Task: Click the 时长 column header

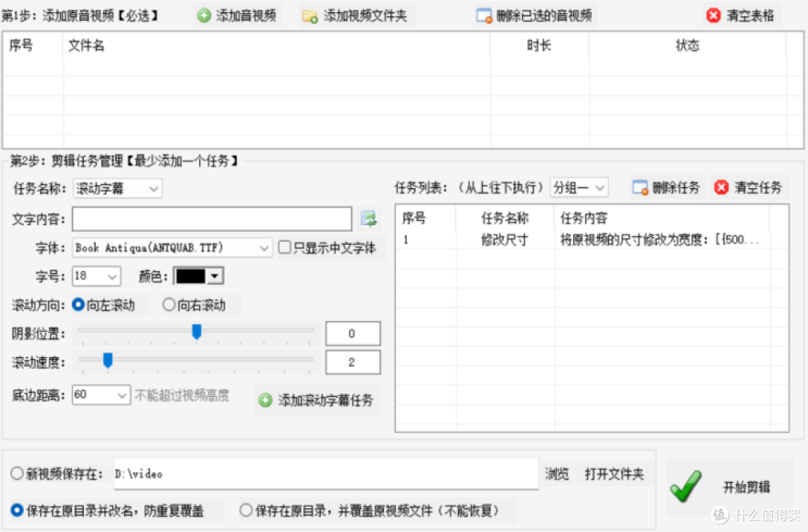Action: coord(539,46)
